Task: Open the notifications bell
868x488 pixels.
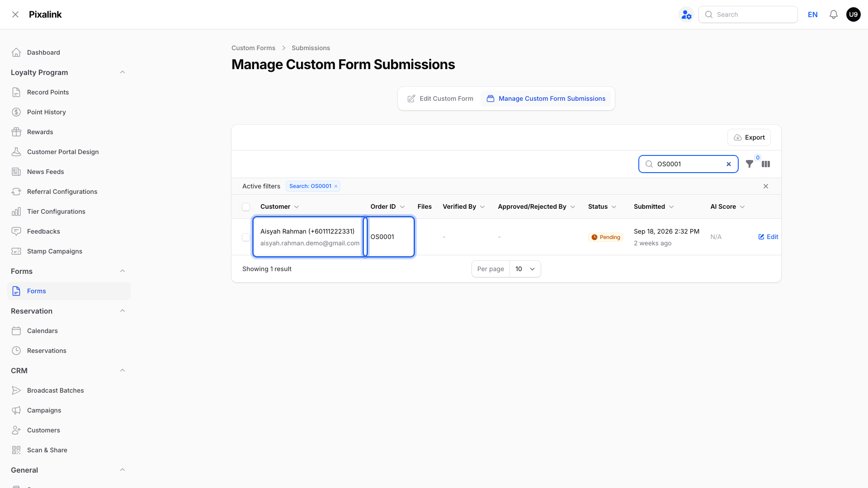Action: [x=834, y=14]
